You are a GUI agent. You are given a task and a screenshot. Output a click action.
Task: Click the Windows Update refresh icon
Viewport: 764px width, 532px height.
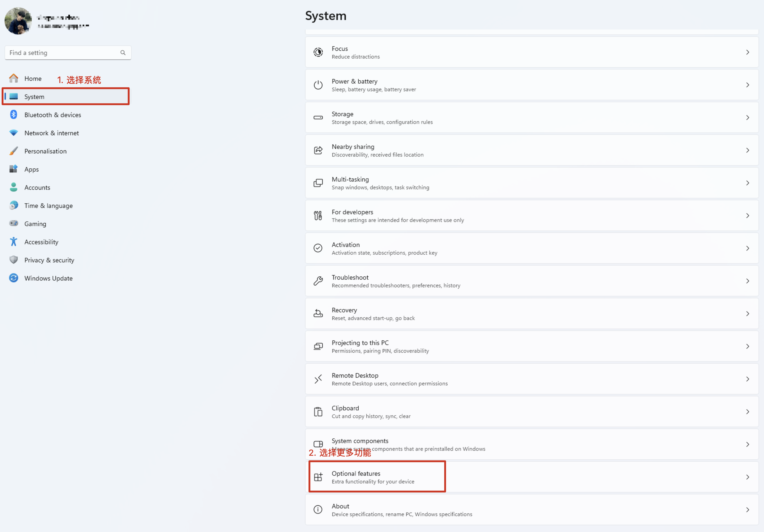[13, 278]
